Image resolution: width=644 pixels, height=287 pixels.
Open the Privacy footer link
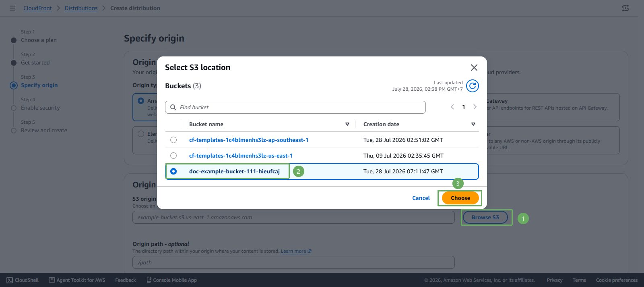pyautogui.click(x=554, y=280)
